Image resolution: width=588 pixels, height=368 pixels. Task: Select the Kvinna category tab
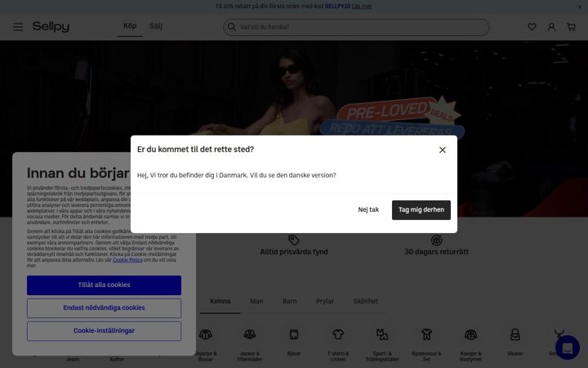(x=220, y=301)
